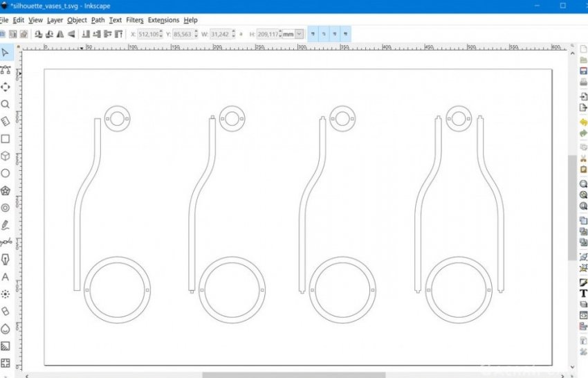Activate the Node editing tool
The image size is (588, 378).
click(x=6, y=70)
